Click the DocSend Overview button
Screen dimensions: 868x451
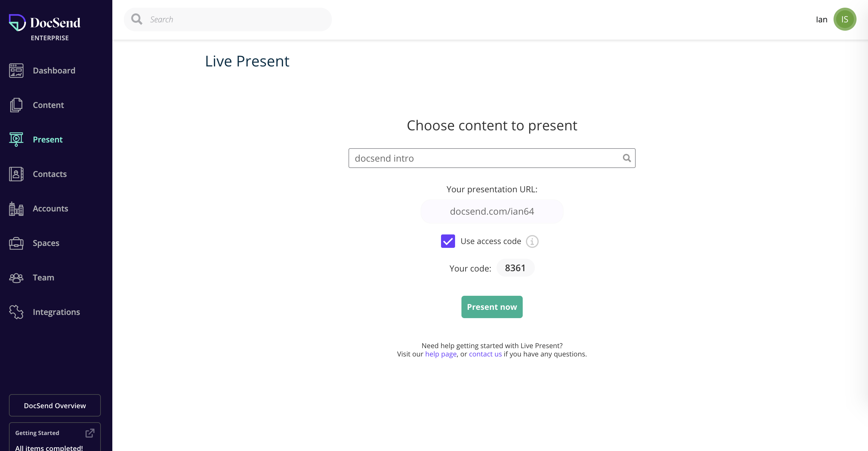55,405
